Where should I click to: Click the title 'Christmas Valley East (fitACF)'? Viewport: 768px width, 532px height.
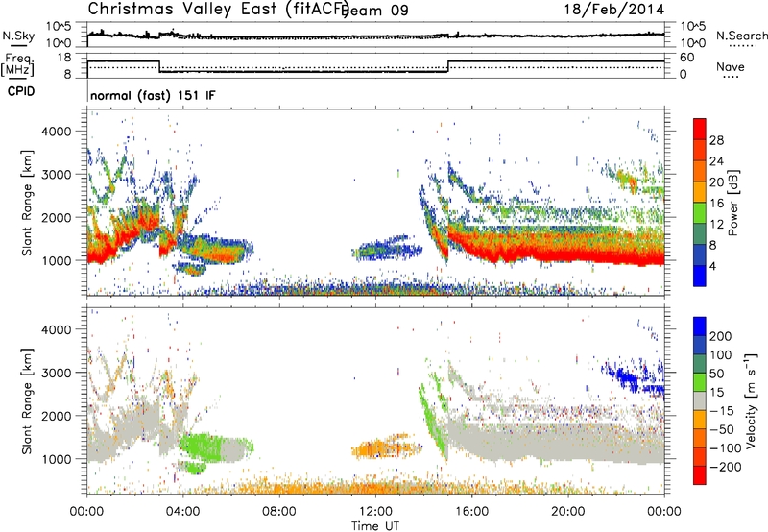pyautogui.click(x=219, y=9)
